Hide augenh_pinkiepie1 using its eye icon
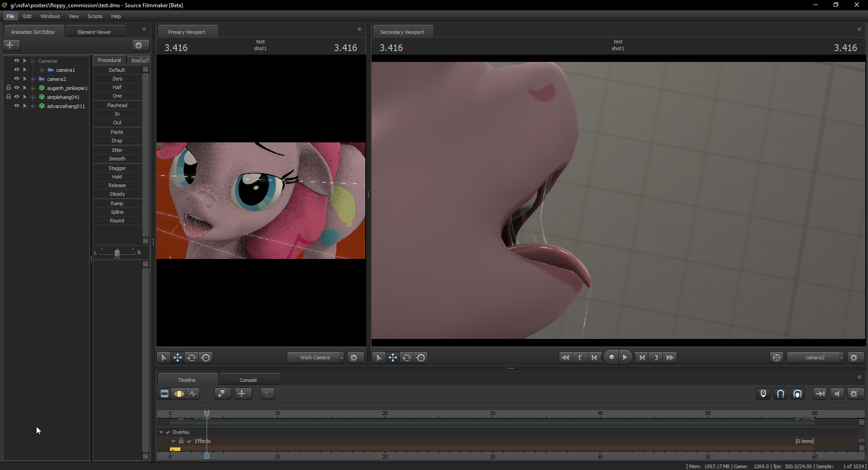 [x=17, y=88]
